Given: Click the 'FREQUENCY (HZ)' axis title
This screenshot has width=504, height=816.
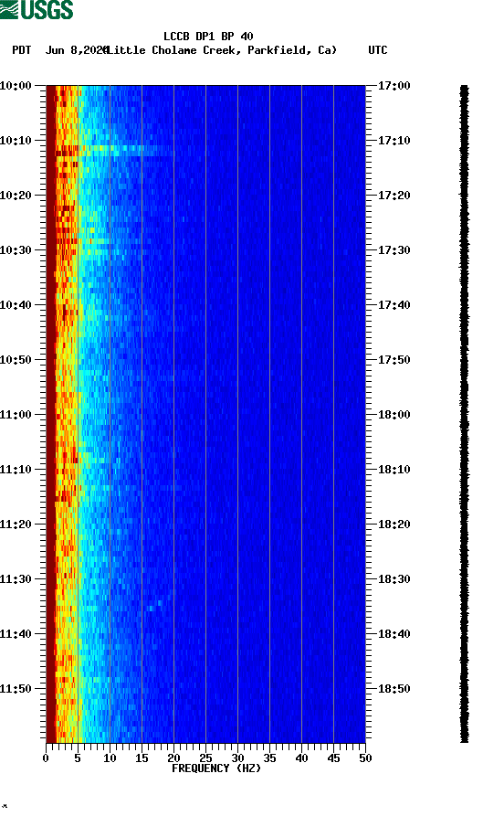Looking at the screenshot, I should 216,768.
